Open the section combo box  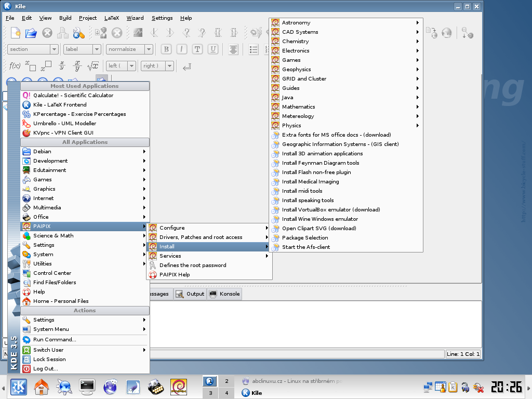[33, 49]
